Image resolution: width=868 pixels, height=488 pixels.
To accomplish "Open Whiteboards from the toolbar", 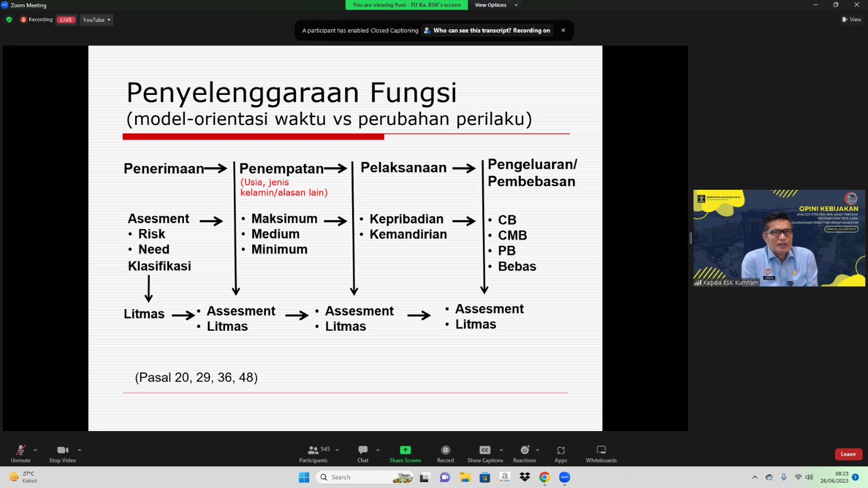I will 601,450.
